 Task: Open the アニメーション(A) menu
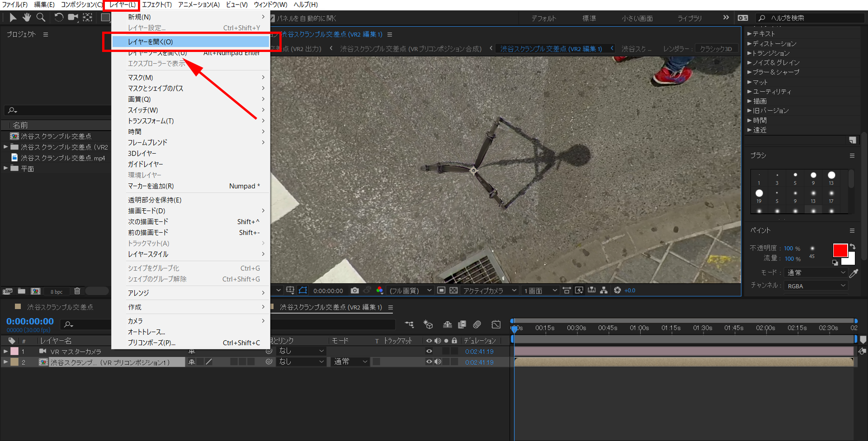[x=198, y=5]
